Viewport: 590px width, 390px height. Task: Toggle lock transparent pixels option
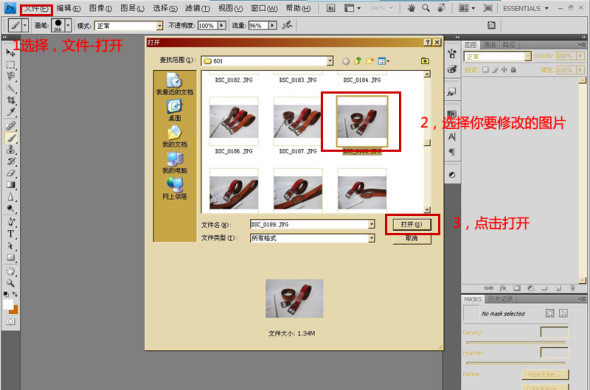(486, 70)
